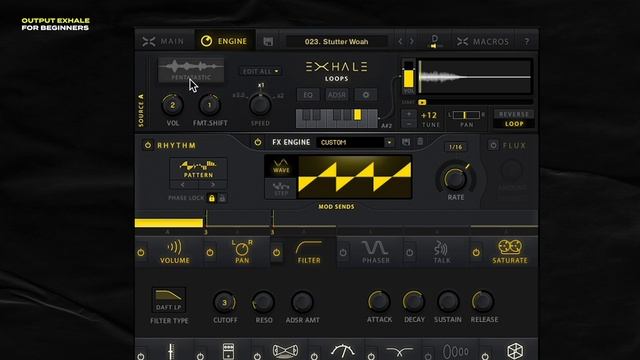Viewport: 640px width, 360px height.
Task: Open the FX Engine Custom preset dropdown
Action: tap(355, 142)
